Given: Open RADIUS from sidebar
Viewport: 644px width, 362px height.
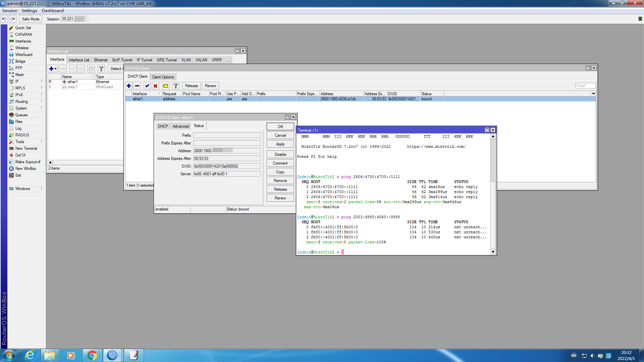Looking at the screenshot, I should pos(22,135).
